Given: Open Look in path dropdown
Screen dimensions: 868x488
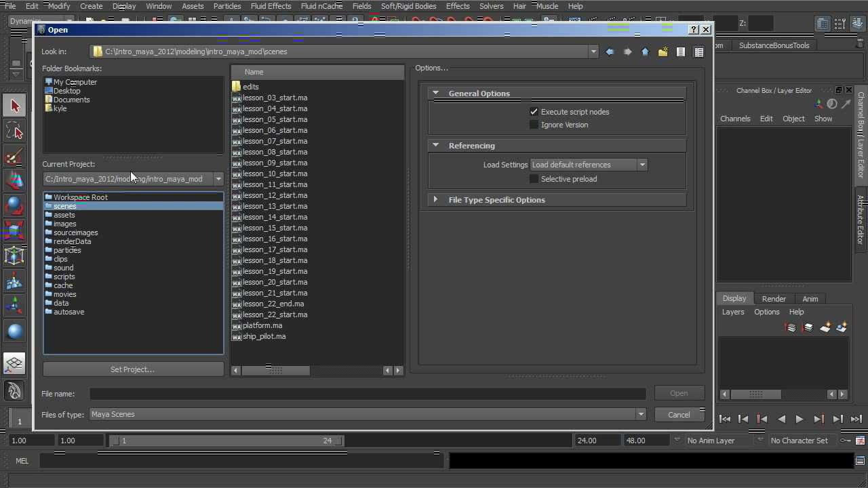Looking at the screenshot, I should coord(593,52).
